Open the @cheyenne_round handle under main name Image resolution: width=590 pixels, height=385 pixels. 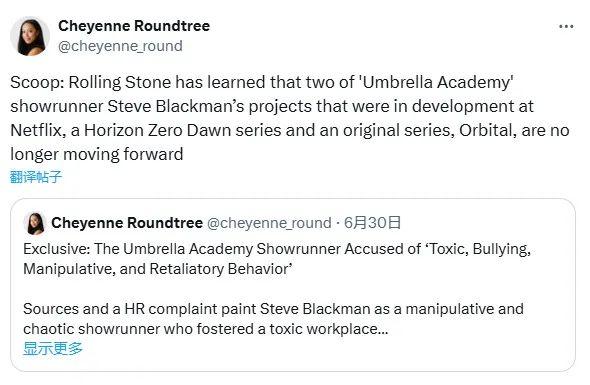click(120, 46)
